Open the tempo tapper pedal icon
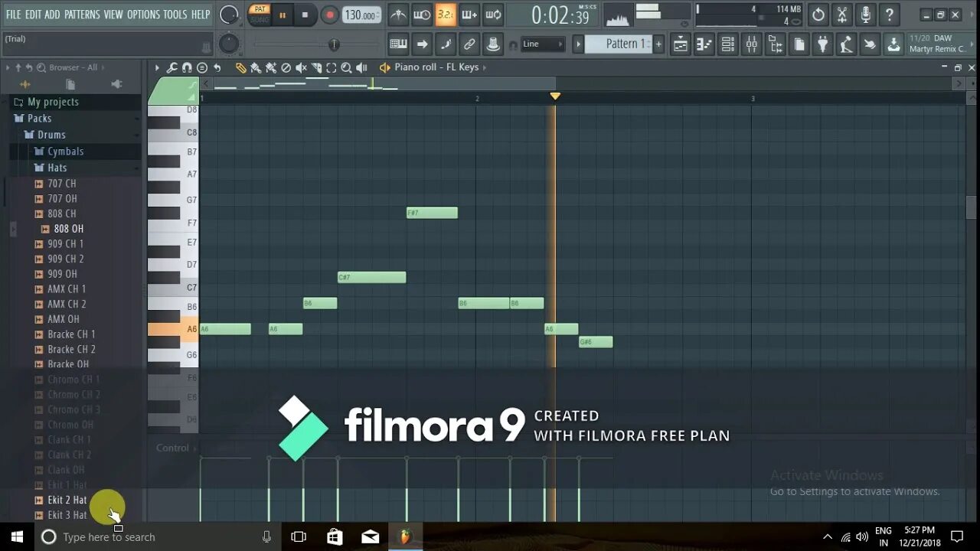Image resolution: width=980 pixels, height=551 pixels. (x=846, y=44)
